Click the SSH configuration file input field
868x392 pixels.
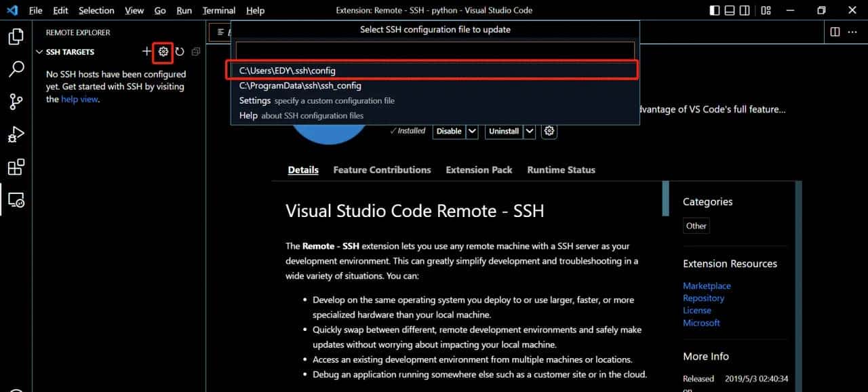[434, 50]
